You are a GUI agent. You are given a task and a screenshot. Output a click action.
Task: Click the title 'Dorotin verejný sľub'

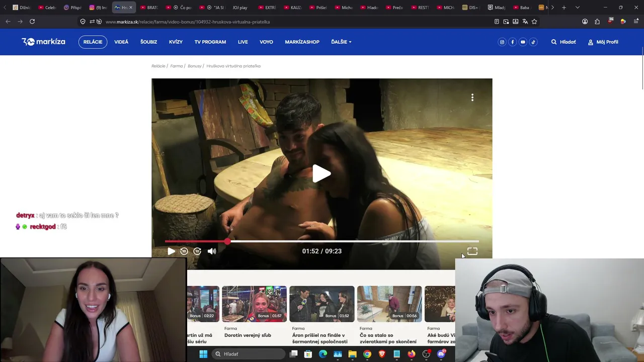(x=248, y=335)
